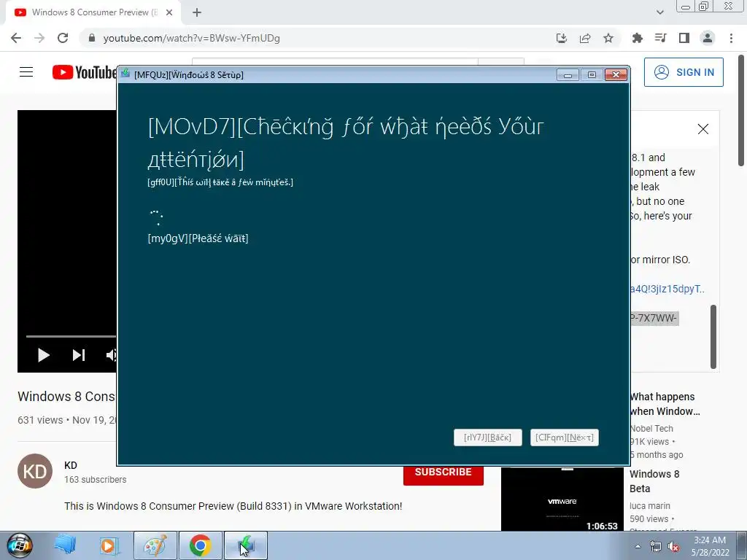Open the Chrome profile avatar

pos(708,38)
